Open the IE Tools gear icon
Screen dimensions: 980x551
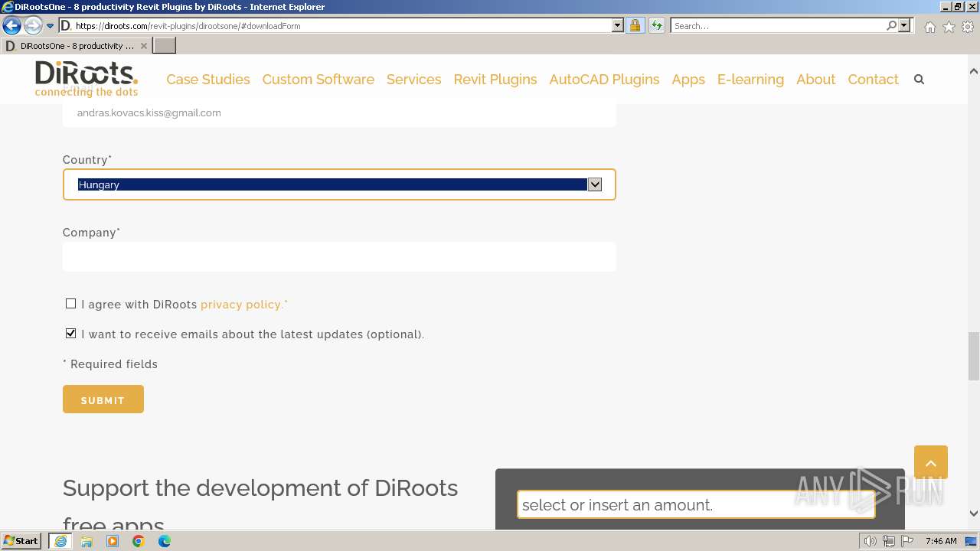pyautogui.click(x=968, y=27)
